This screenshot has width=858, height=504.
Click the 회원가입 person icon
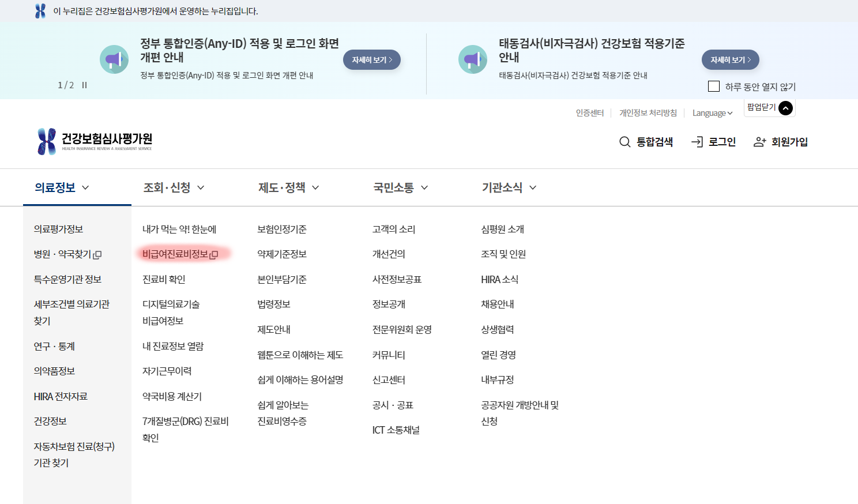coord(759,142)
